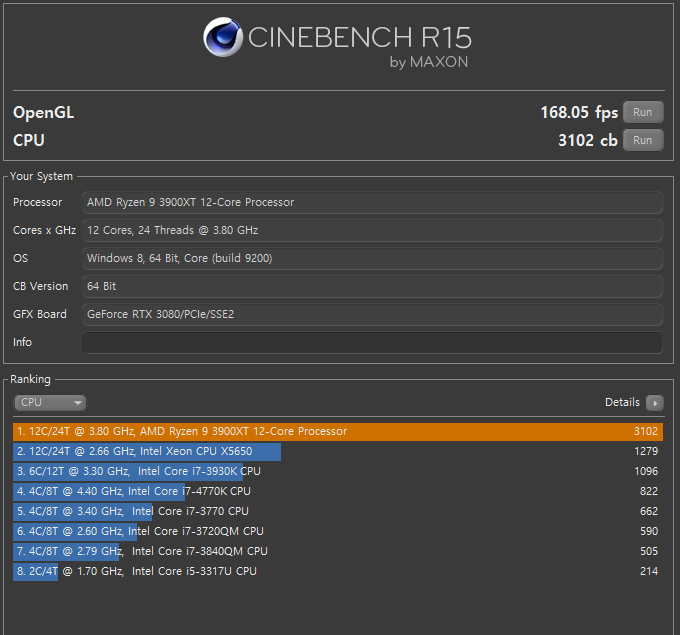Click the score 1096 in the ranking
Screen dimensions: 680x635
click(646, 471)
